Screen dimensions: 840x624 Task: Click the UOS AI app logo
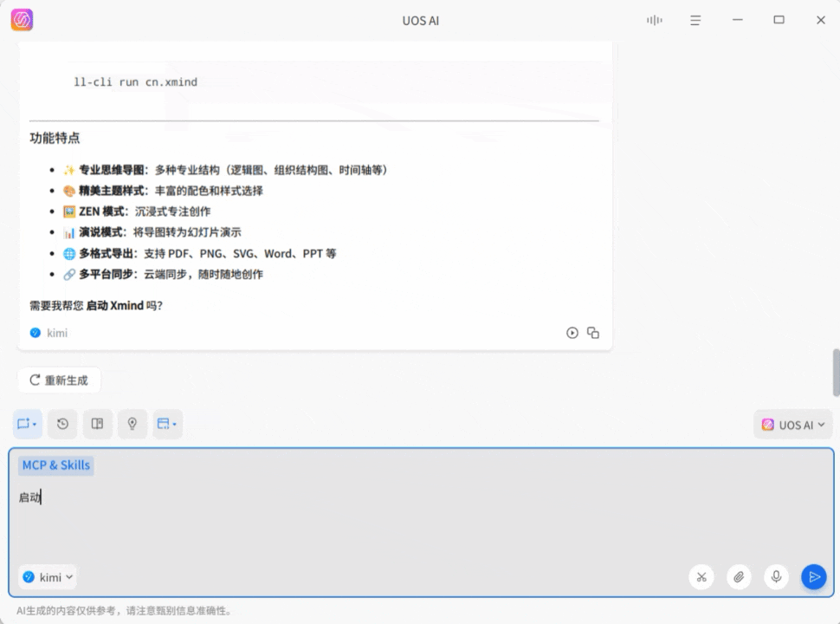(x=22, y=20)
